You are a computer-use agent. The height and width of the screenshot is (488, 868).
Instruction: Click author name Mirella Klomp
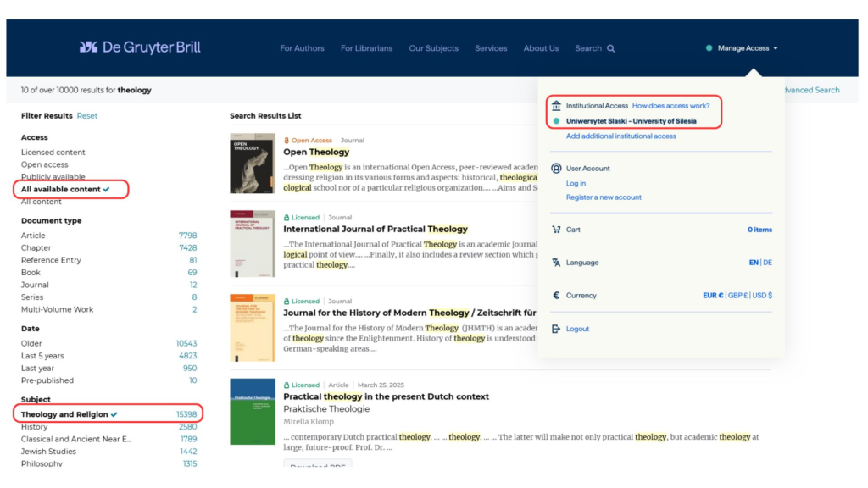[x=309, y=422]
